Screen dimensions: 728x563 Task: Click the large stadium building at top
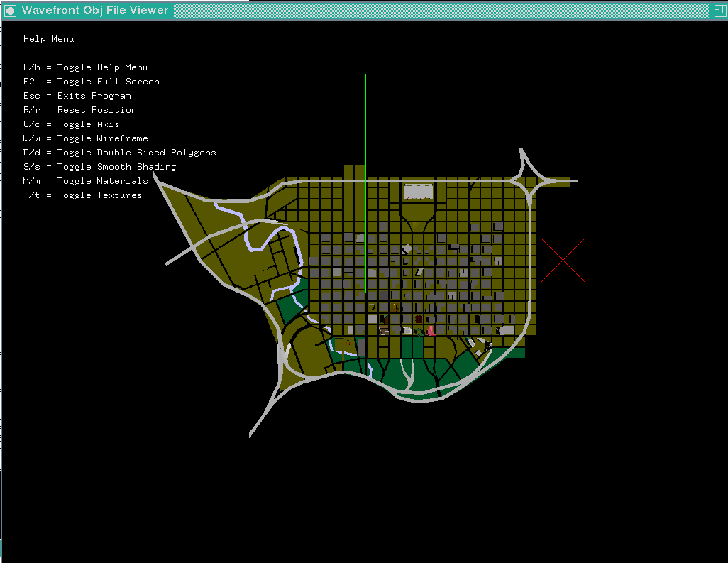(x=418, y=192)
